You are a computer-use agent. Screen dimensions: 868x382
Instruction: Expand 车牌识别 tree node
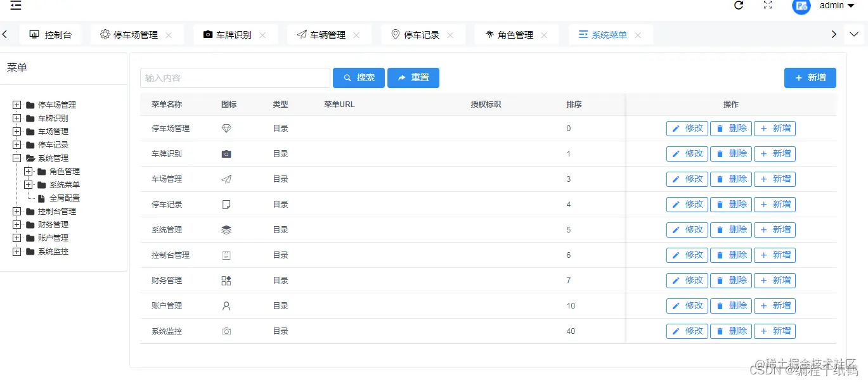[x=17, y=118]
